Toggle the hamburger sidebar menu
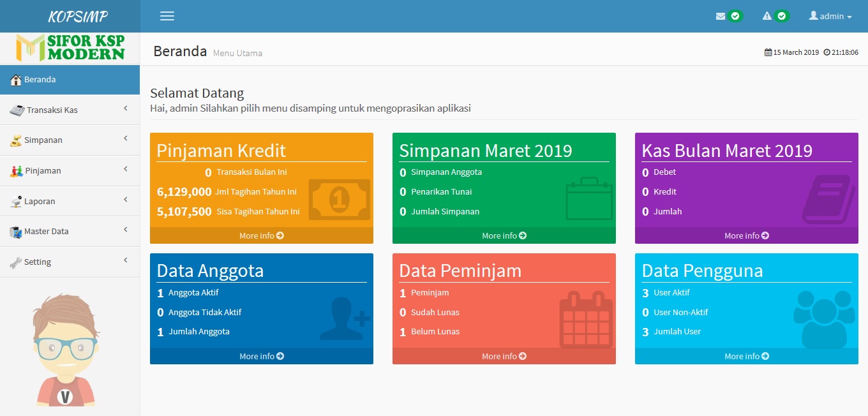868x416 pixels. (167, 16)
